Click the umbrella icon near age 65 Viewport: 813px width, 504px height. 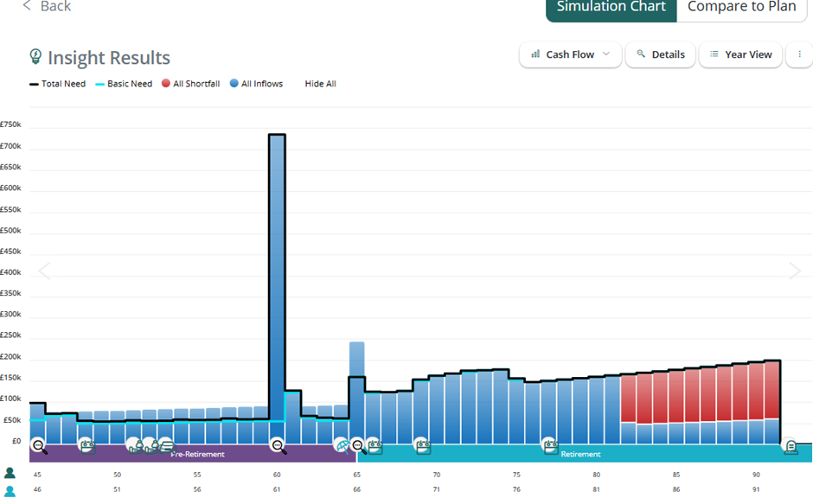point(343,446)
